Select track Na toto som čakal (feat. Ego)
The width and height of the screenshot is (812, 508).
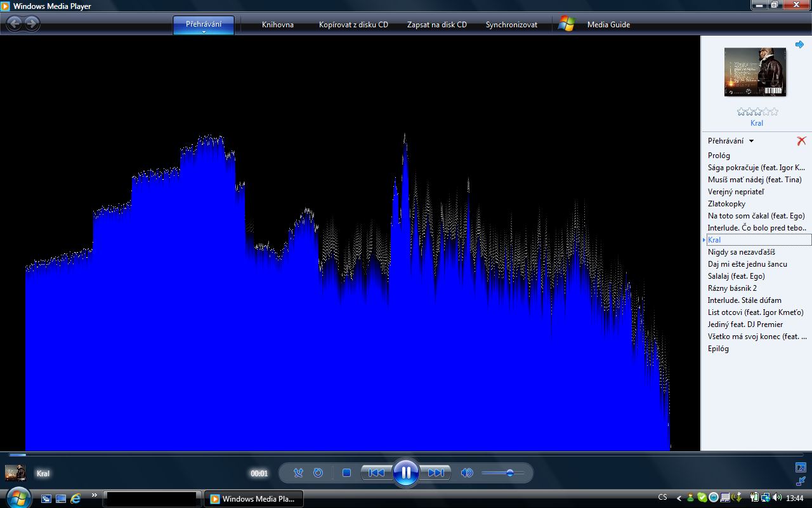pyautogui.click(x=756, y=216)
